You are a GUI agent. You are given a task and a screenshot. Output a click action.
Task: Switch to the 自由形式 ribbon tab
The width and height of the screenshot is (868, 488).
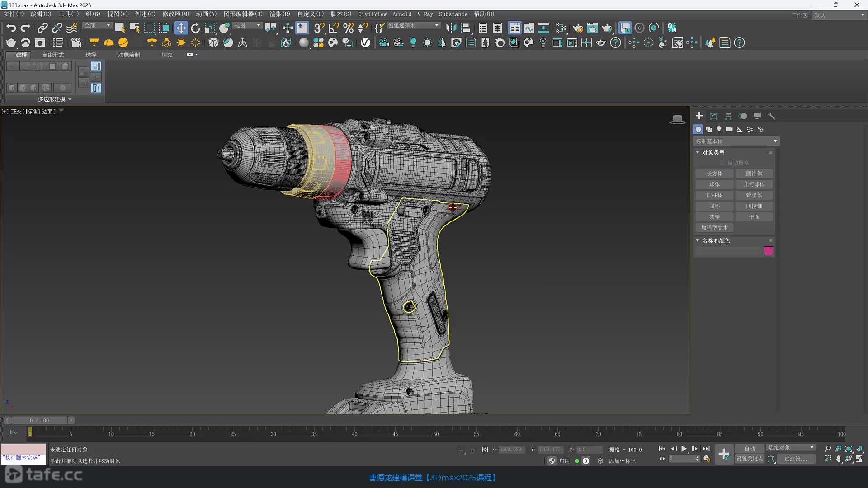click(x=53, y=55)
